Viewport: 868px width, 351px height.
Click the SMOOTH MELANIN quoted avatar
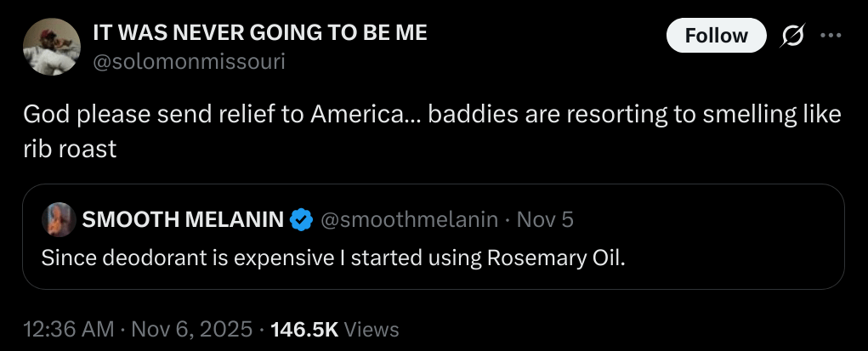coord(60,220)
